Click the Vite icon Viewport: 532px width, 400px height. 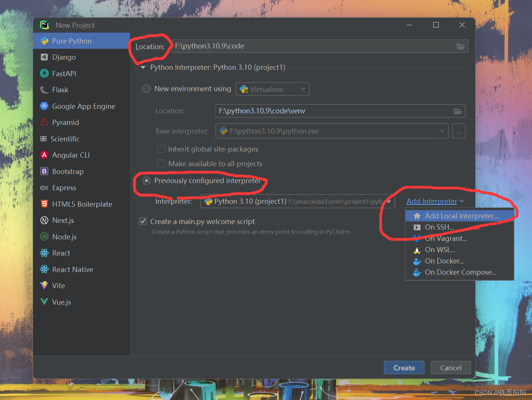pyautogui.click(x=44, y=286)
